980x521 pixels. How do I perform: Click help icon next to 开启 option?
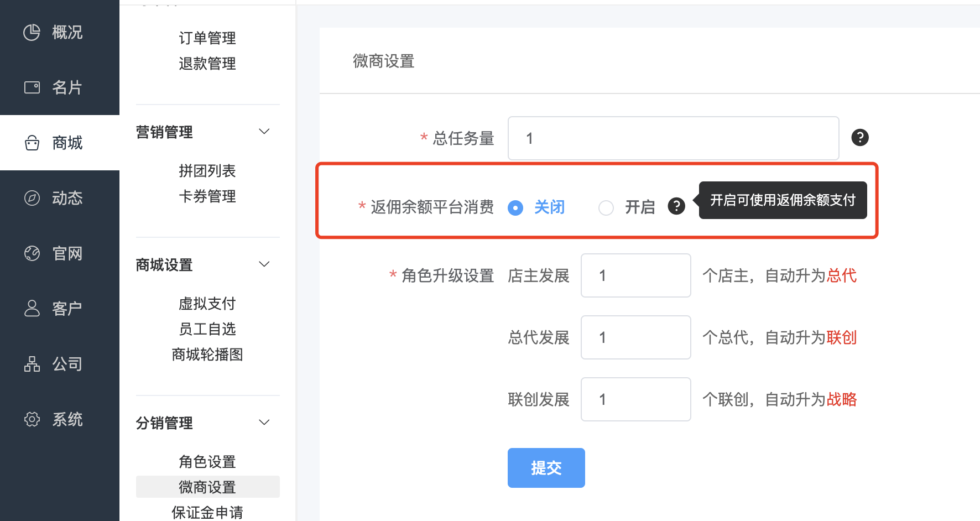pyautogui.click(x=676, y=206)
